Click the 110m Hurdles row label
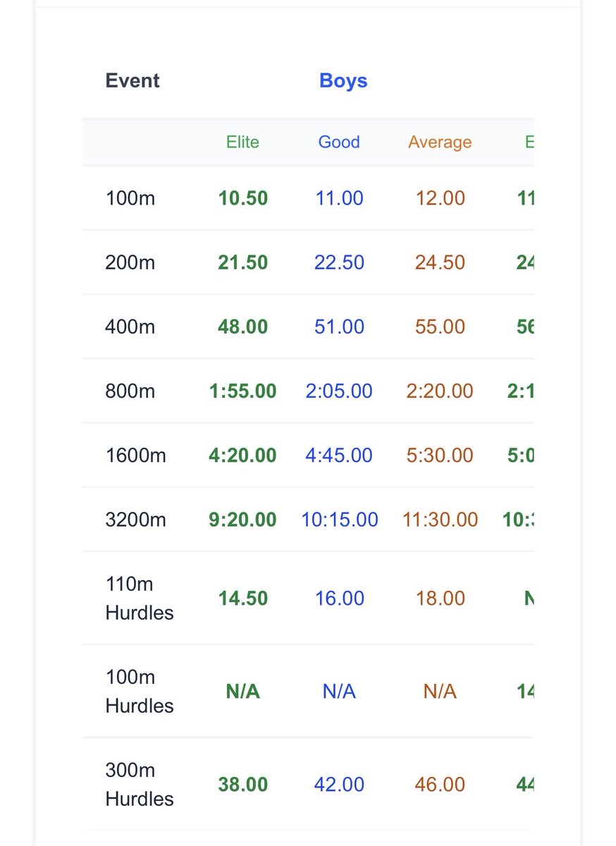The height and width of the screenshot is (846, 616). 140,598
